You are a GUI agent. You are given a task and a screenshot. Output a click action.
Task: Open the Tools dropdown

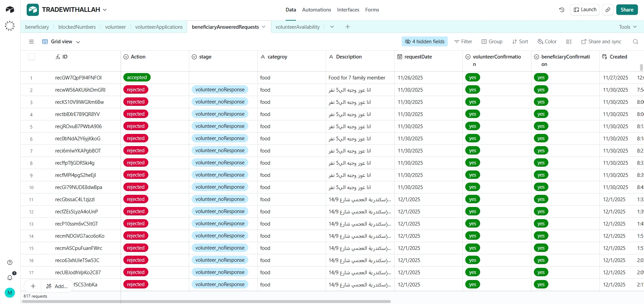click(x=628, y=27)
